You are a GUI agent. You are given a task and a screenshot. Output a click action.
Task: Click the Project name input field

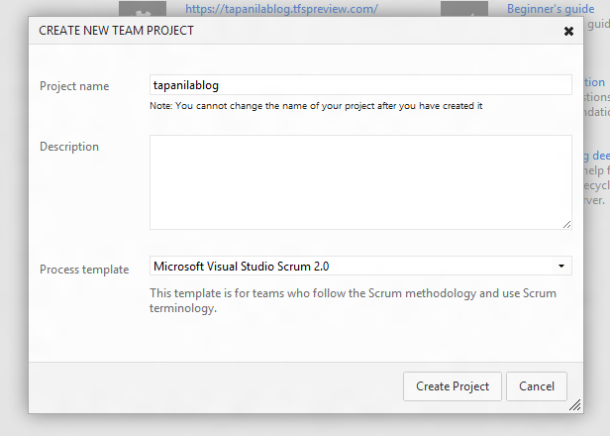click(x=361, y=85)
